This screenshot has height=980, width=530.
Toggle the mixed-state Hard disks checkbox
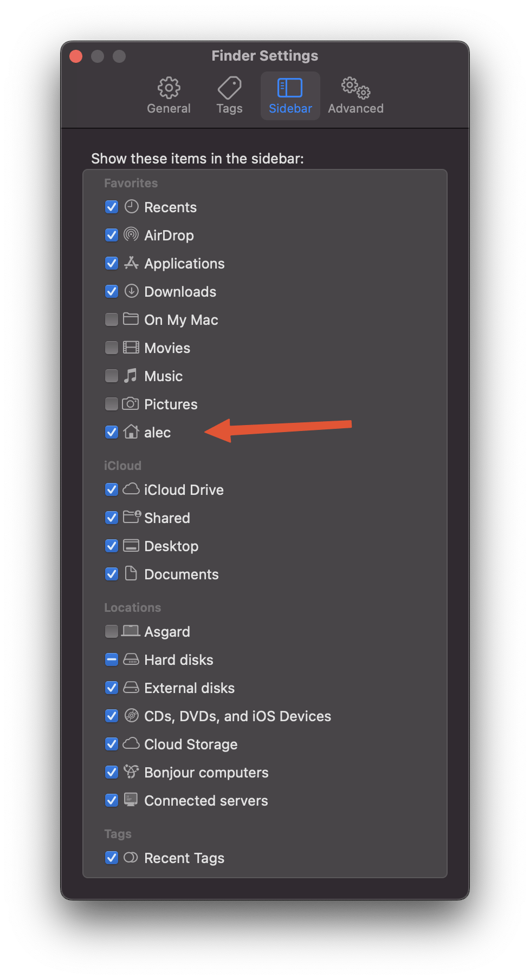[x=111, y=659]
